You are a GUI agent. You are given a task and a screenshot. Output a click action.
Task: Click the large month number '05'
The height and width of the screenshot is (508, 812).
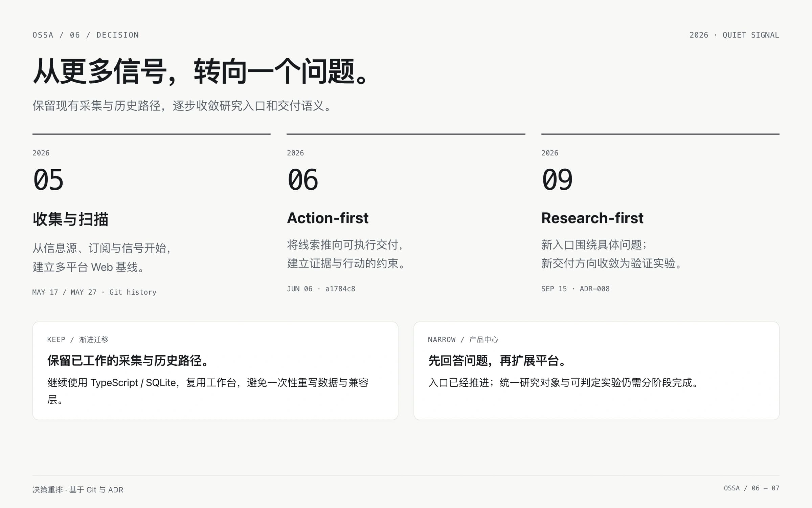click(48, 179)
